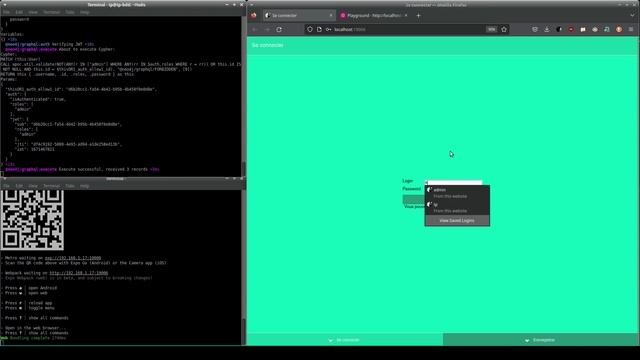This screenshot has height=360, width=640.
Task: Select Enregistrer in the bottom navigation
Action: pos(541,340)
